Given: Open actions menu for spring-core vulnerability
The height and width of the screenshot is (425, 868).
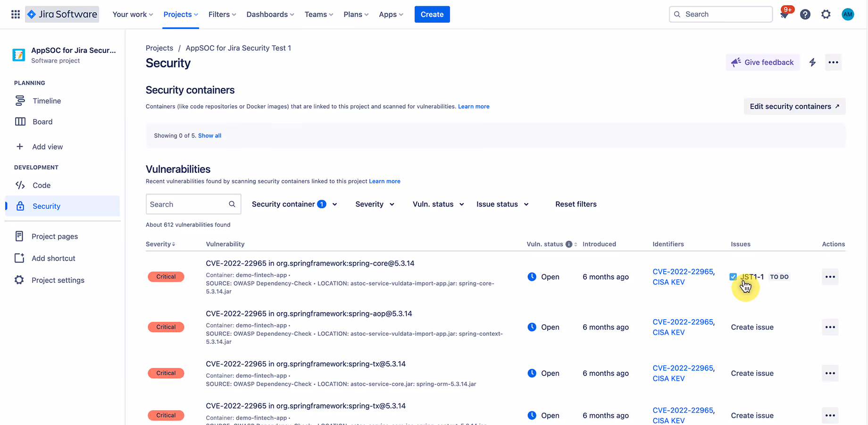Looking at the screenshot, I should point(830,277).
